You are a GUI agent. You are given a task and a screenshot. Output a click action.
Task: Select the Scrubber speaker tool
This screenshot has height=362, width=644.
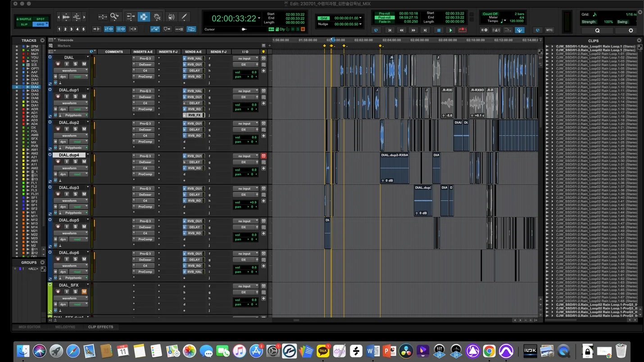pos(171,17)
